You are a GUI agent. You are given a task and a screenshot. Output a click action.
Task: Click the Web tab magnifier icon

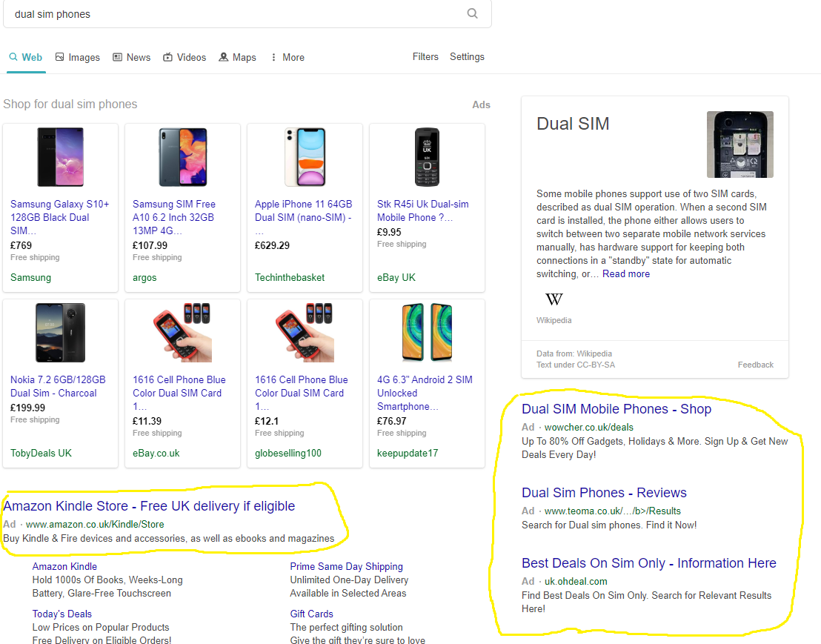pyautogui.click(x=13, y=56)
